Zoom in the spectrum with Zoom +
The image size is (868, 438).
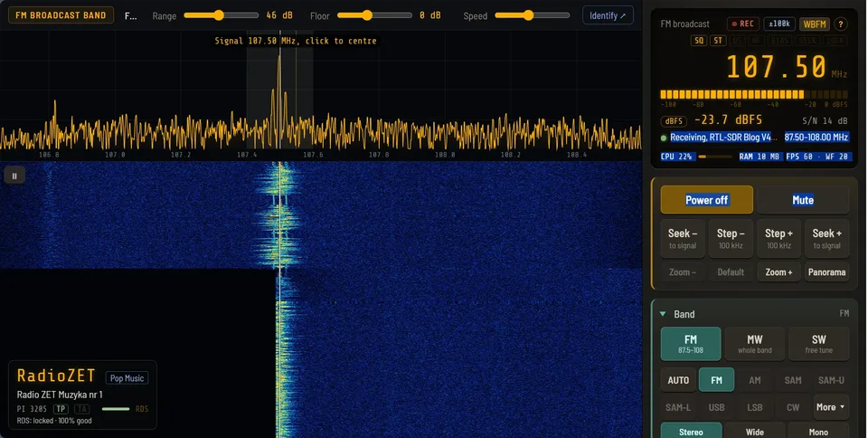coord(778,271)
